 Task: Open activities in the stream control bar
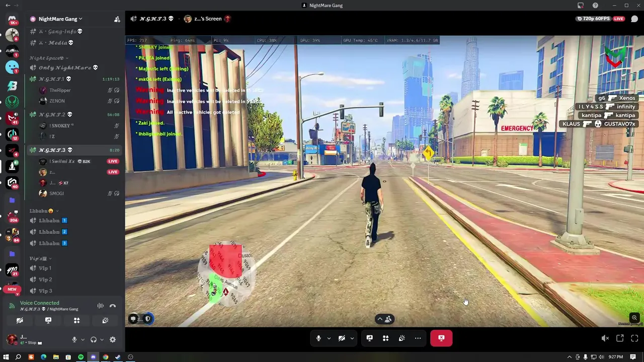click(x=385, y=338)
